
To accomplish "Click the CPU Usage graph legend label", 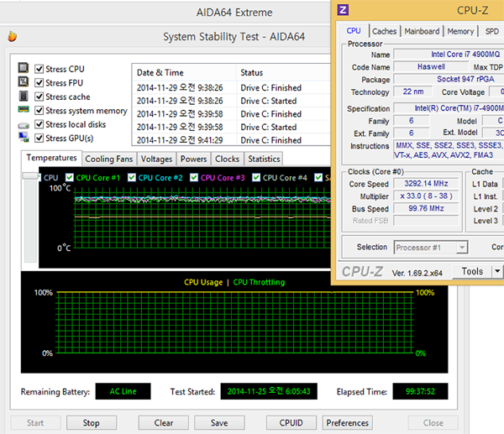I will 203,282.
